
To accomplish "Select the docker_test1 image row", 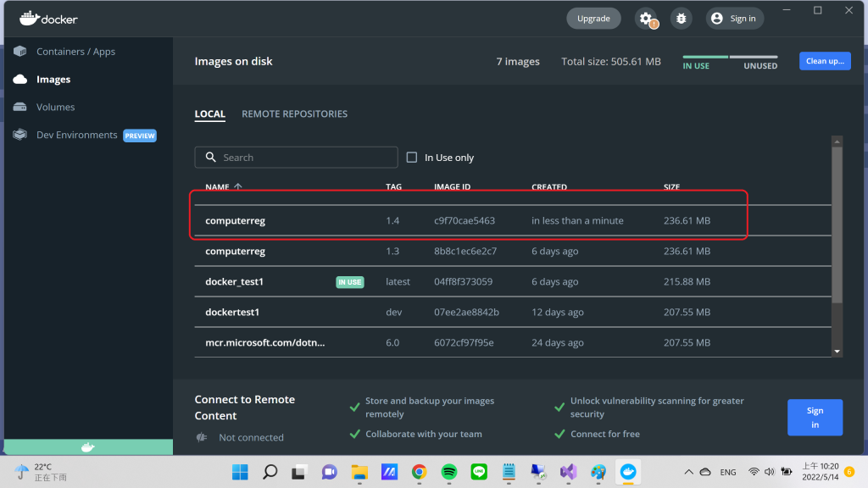I will click(x=513, y=281).
